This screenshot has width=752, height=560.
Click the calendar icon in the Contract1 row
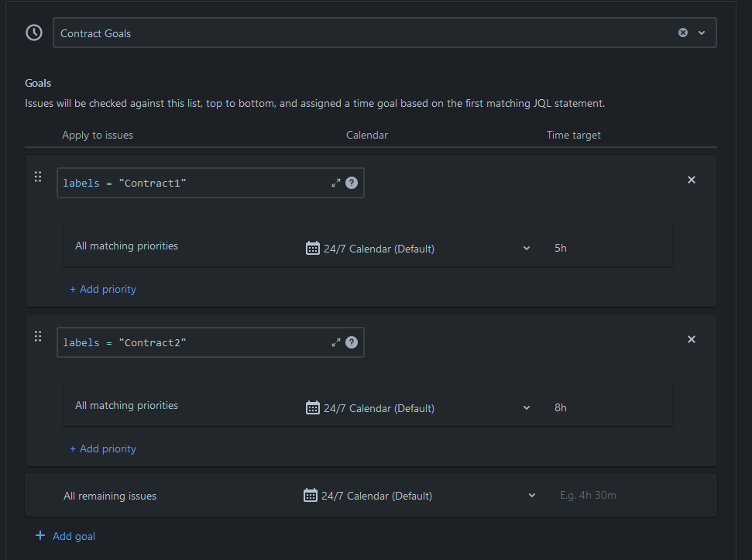pyautogui.click(x=312, y=248)
